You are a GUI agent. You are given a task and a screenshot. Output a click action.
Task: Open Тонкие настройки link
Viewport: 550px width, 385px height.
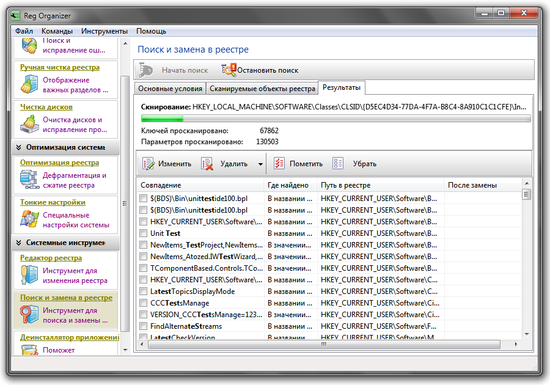[53, 202]
